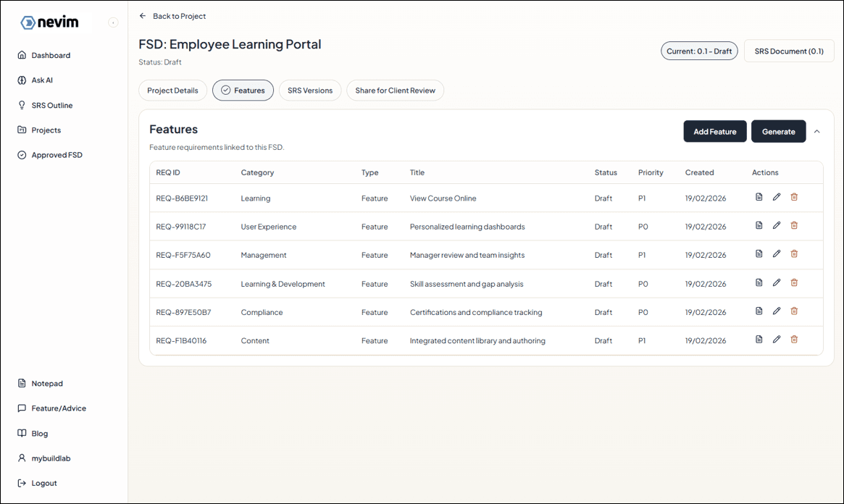Collapse the sidebar with the circular arrow

click(113, 22)
